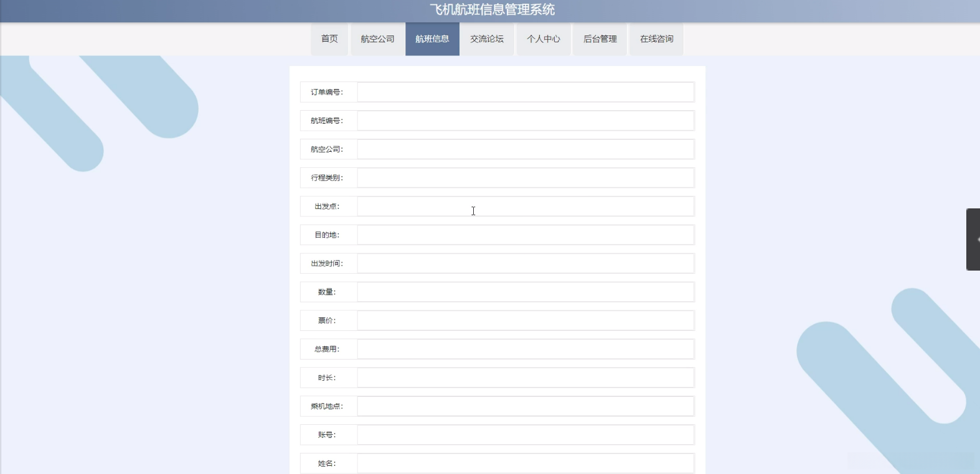Click the 订单编号 input field
Viewport: 980px width, 474px height.
[525, 92]
